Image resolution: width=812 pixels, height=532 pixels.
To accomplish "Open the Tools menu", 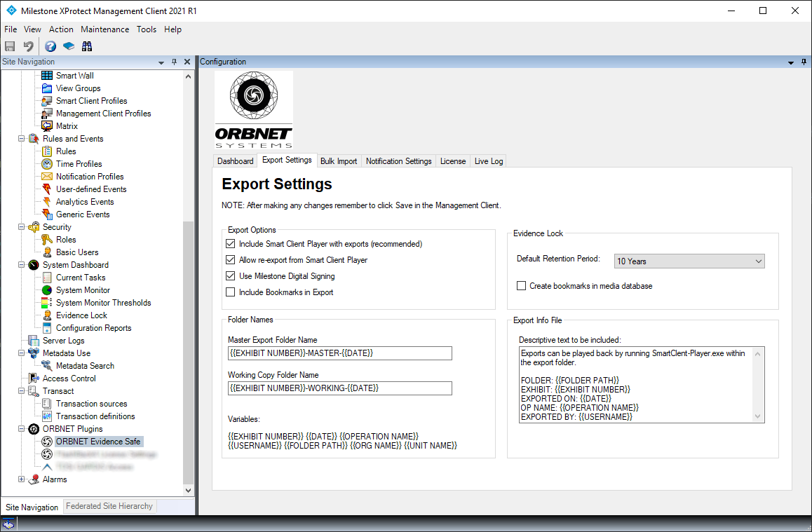I will coord(147,29).
